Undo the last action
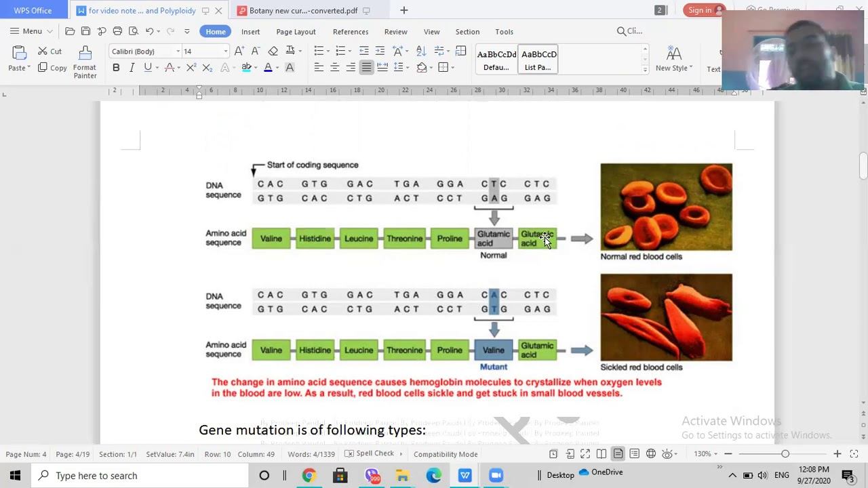Screen dimensions: 868x488 [149, 31]
